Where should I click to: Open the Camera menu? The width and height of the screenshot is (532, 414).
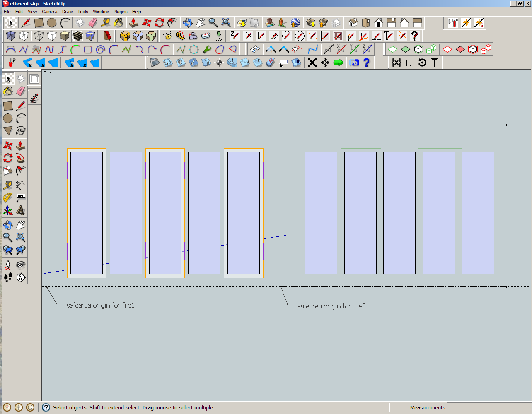(x=49, y=12)
